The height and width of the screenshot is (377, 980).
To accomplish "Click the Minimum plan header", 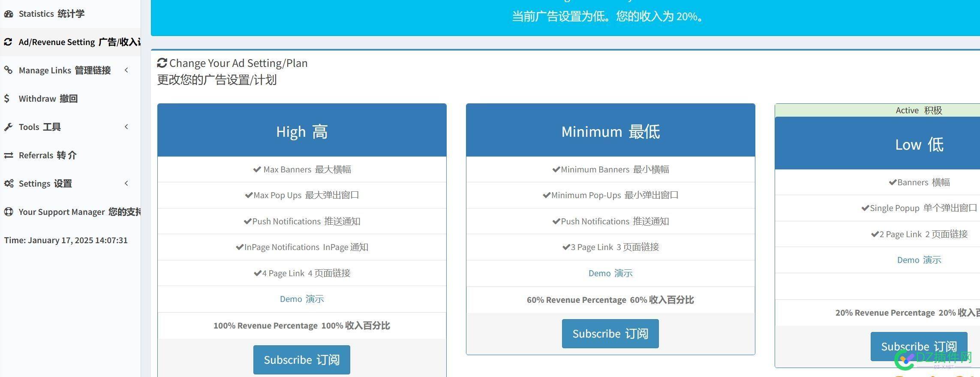I will click(x=610, y=130).
